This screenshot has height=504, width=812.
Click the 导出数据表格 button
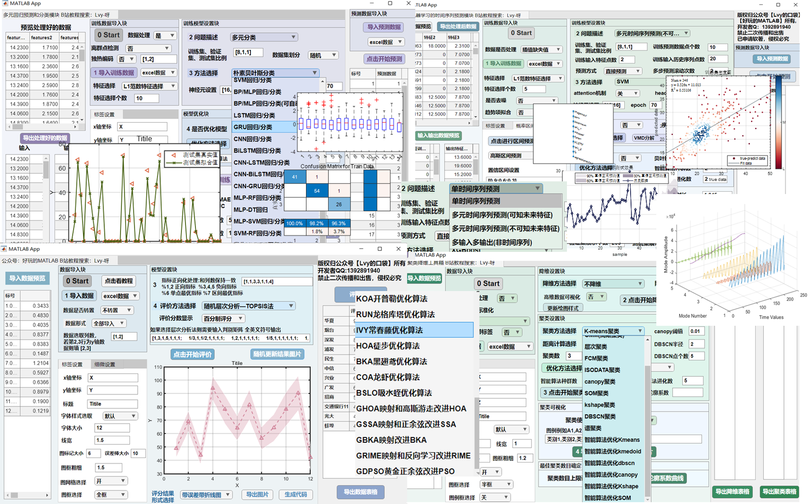361,492
